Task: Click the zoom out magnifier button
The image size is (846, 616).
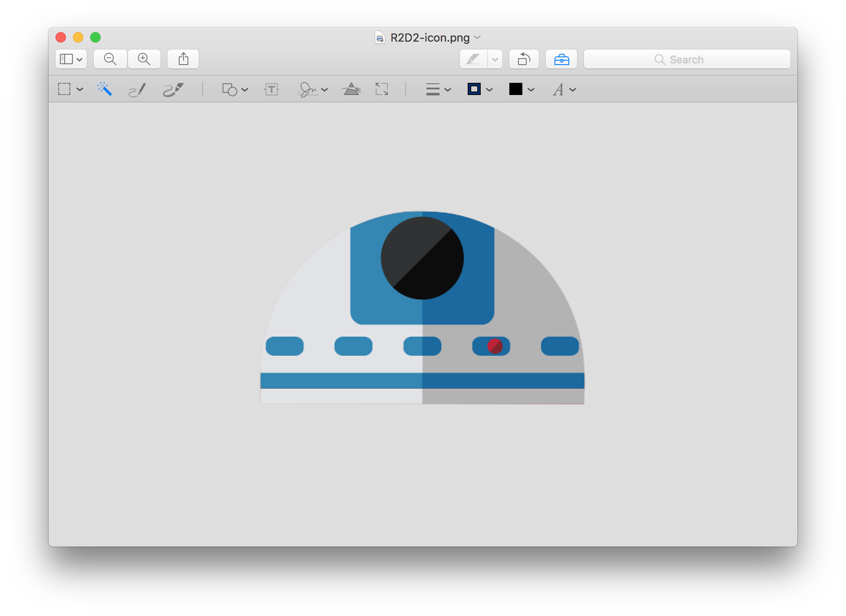Action: [x=110, y=59]
